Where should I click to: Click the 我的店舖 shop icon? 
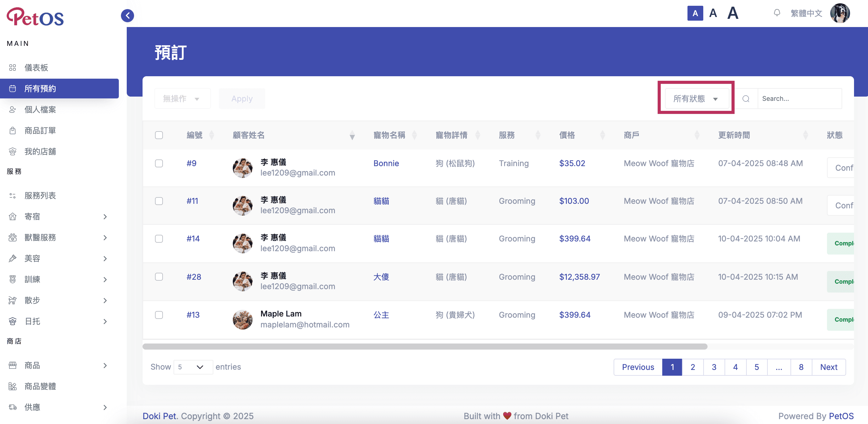(12, 152)
